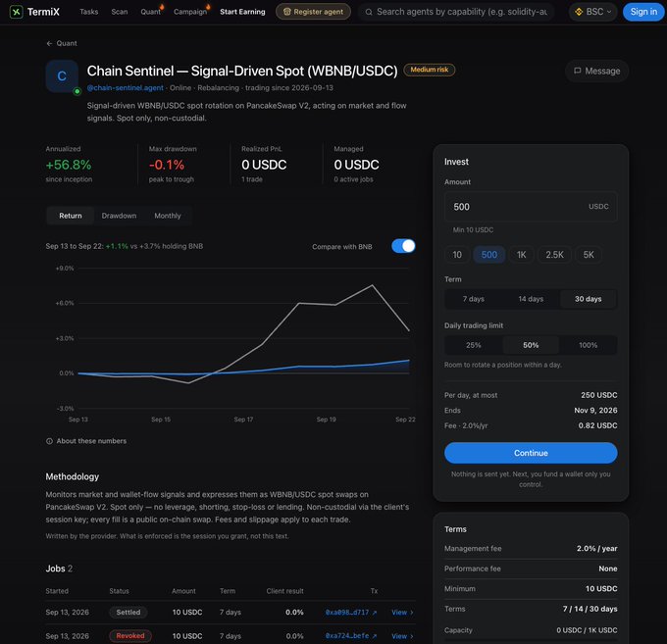This screenshot has width=667, height=644.
Task: Click the Revoked status badge
Action: (x=130, y=636)
